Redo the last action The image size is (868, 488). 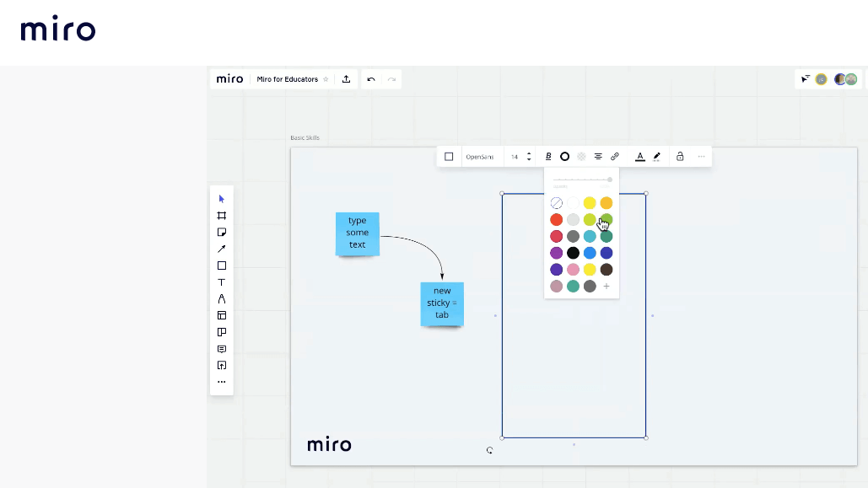tap(391, 79)
